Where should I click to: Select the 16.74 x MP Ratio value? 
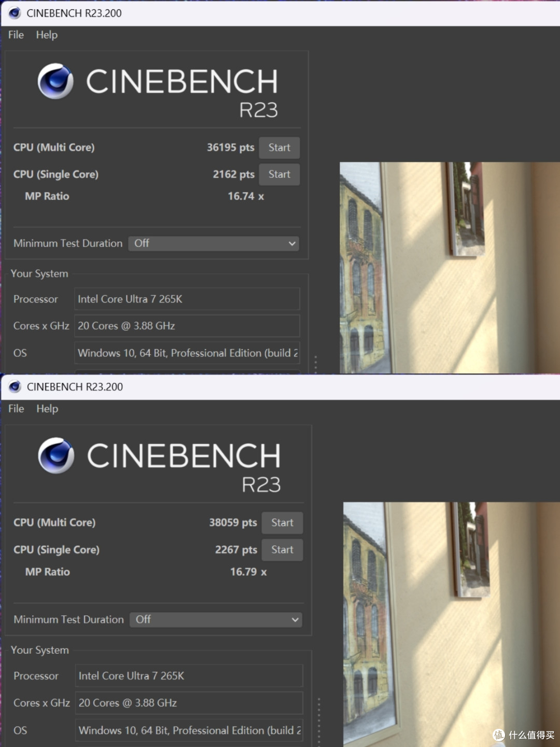246,196
